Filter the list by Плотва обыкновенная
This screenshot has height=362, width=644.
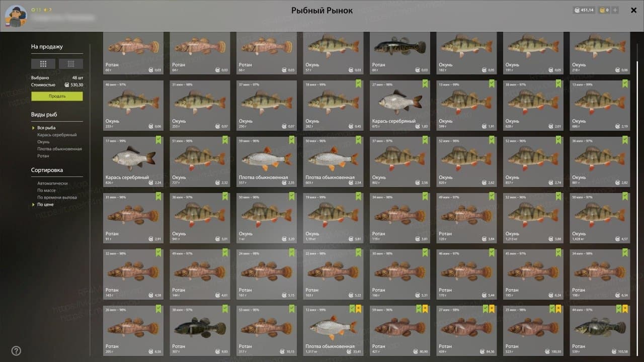coord(59,149)
